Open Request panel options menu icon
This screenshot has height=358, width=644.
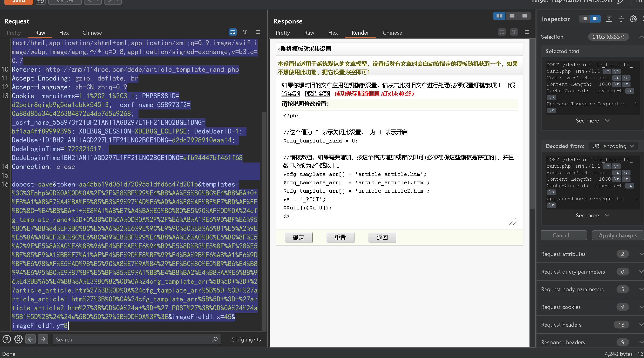tap(258, 32)
